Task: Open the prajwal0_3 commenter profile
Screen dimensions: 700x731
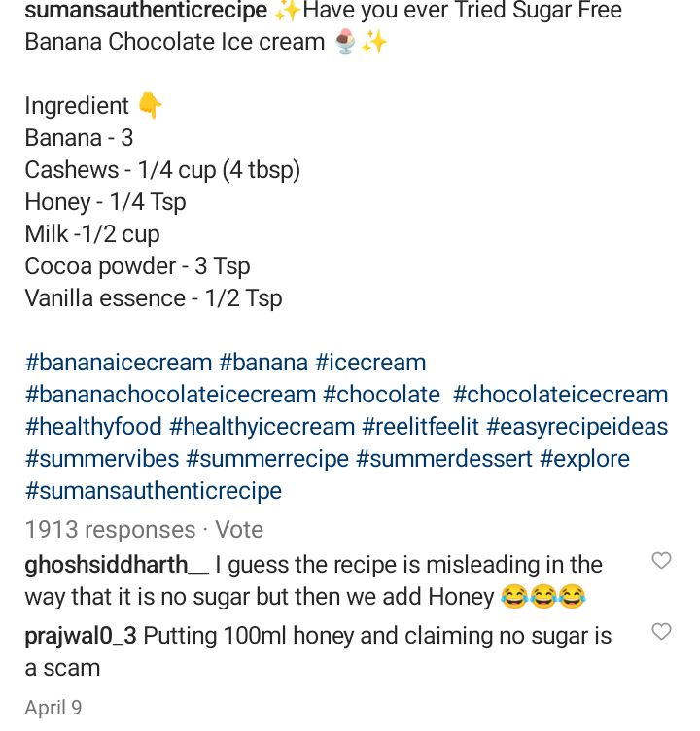Action: pyautogui.click(x=81, y=636)
